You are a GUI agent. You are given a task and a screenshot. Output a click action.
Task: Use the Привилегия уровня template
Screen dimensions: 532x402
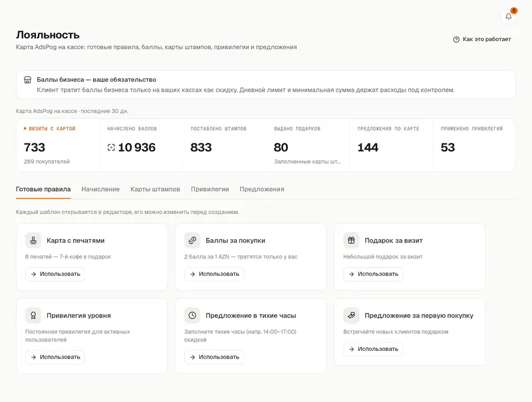coord(55,357)
